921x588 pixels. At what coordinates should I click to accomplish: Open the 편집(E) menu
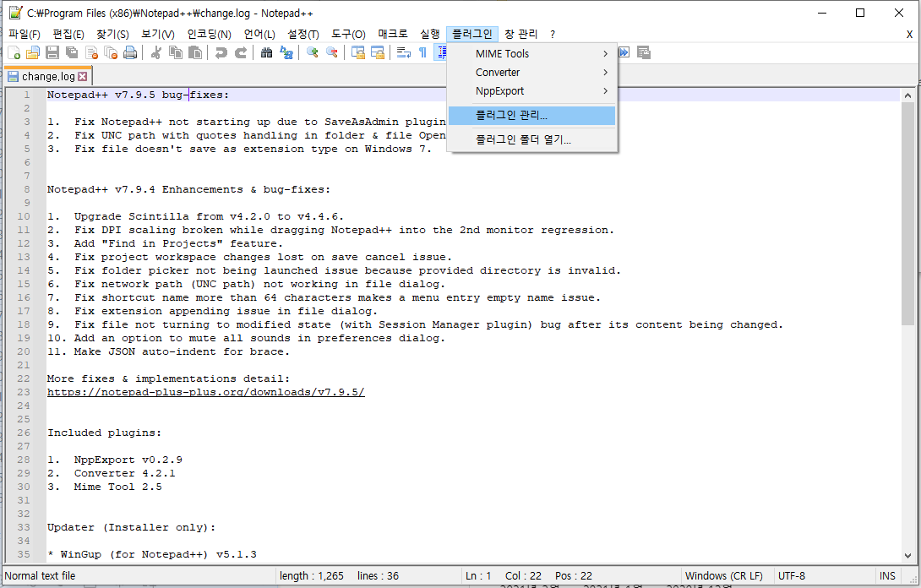pos(68,34)
